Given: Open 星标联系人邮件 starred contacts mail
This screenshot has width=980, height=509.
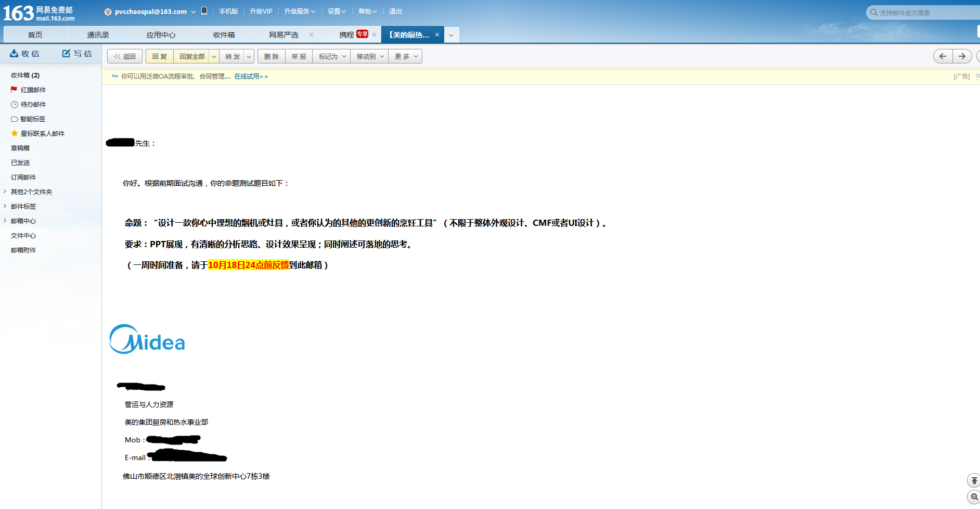Looking at the screenshot, I should [x=43, y=134].
